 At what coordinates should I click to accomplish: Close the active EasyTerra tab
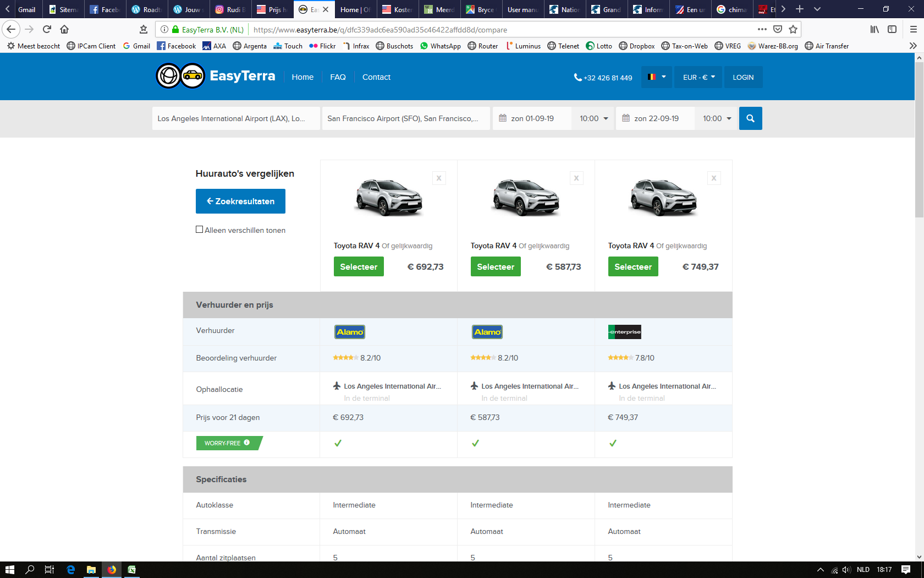[x=326, y=9]
